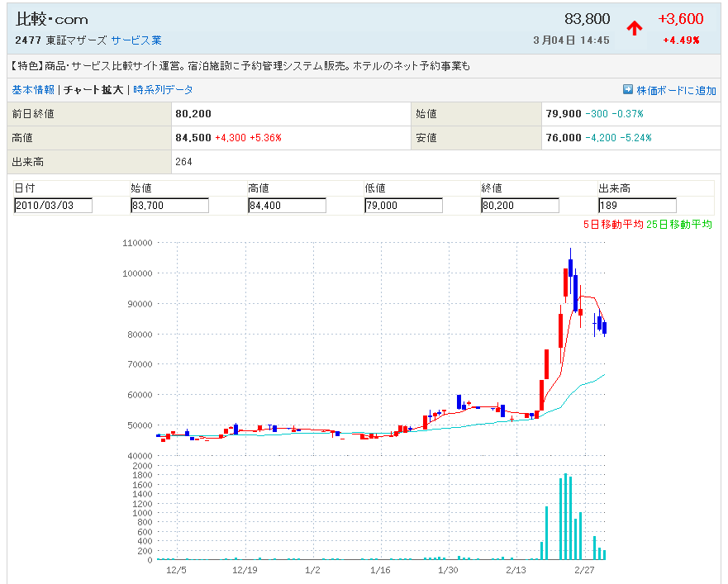
Task: Click the 終値 field showing 80,200
Action: 520,206
